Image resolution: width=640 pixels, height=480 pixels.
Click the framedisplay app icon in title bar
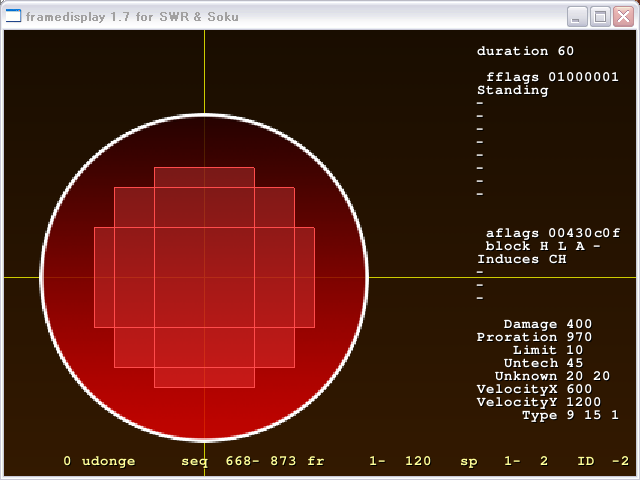(14, 16)
